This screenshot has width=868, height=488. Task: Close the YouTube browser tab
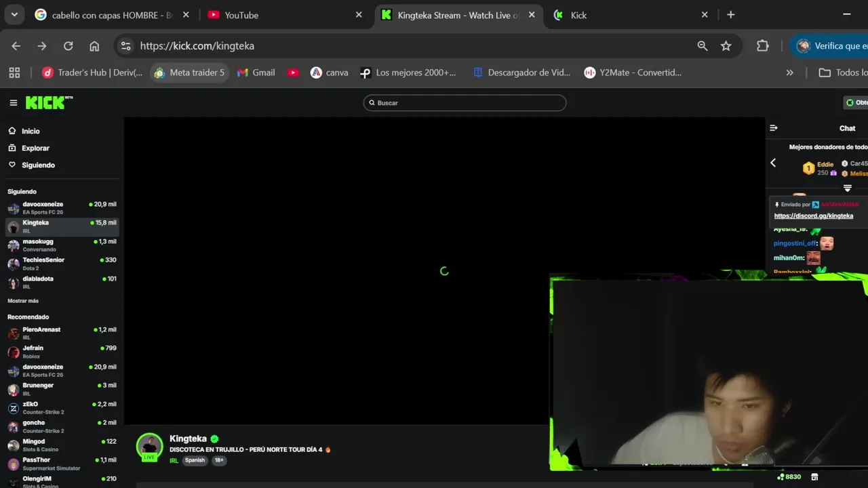point(359,15)
